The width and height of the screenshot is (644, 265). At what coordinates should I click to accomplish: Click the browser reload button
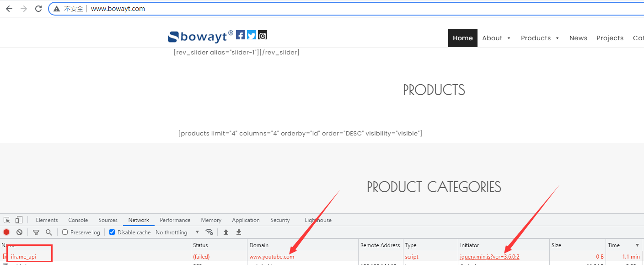click(x=38, y=9)
